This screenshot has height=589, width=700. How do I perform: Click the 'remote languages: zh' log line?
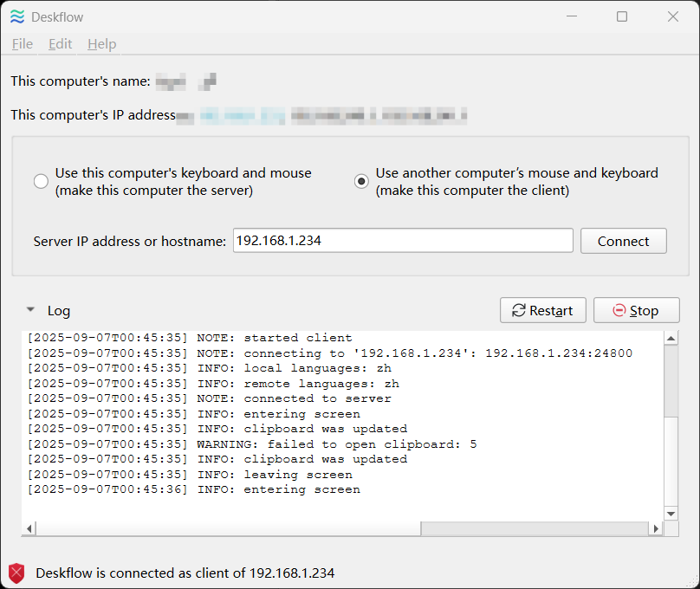[x=213, y=384]
